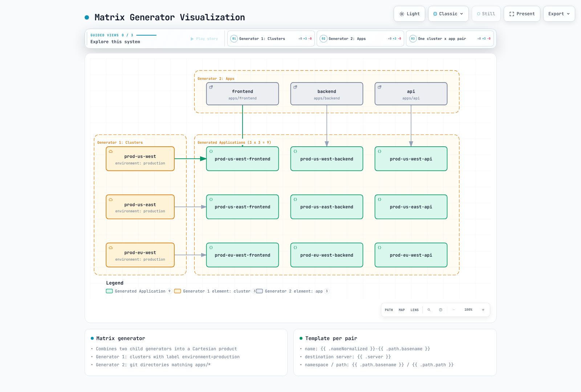Click 'Generated Applications (3 x 3 = 9)' label
Image resolution: width=581 pixels, height=392 pixels.
click(234, 143)
